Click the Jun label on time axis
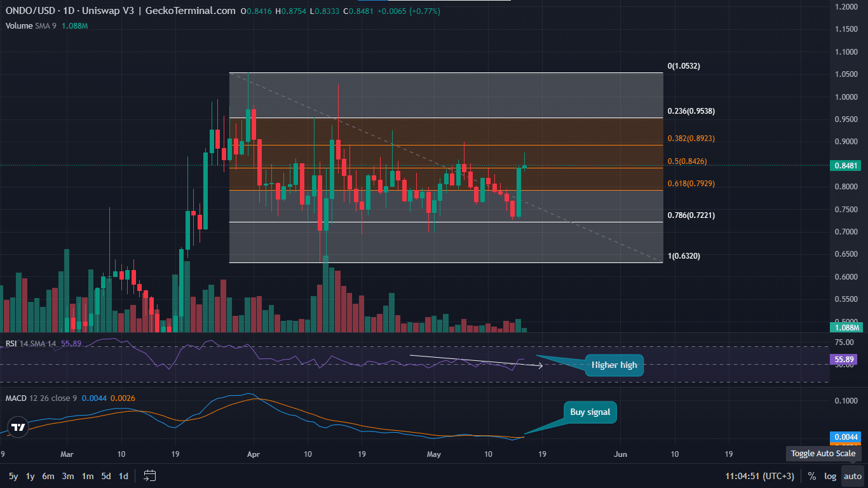The width and height of the screenshot is (868, 488). tap(621, 454)
